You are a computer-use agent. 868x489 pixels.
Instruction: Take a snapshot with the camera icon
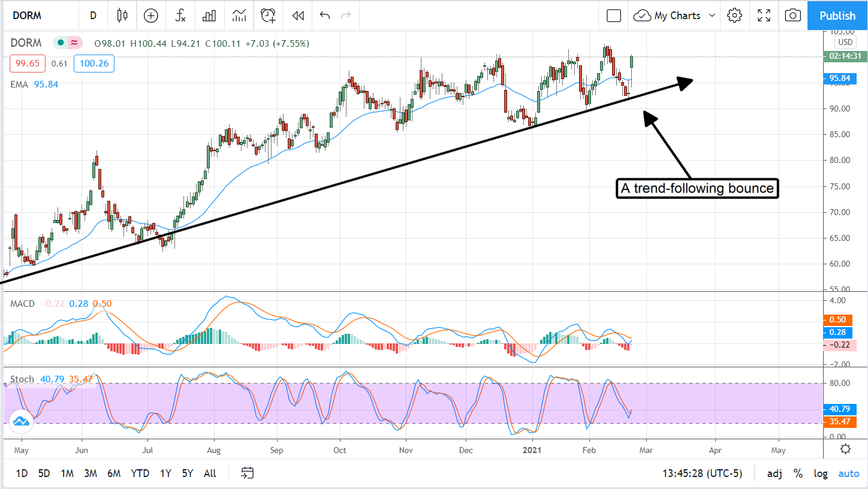click(x=792, y=16)
